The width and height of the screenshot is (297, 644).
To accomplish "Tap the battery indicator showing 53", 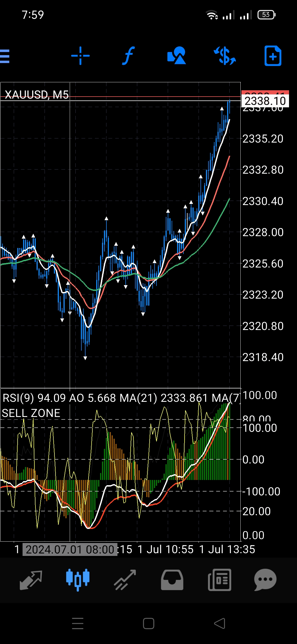I will pyautogui.click(x=266, y=15).
